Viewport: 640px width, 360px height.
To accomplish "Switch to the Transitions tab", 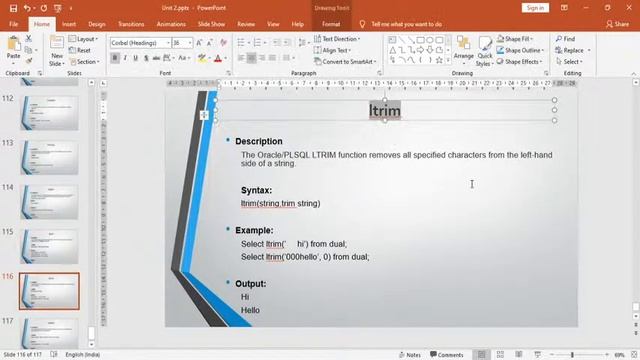I will (x=131, y=24).
